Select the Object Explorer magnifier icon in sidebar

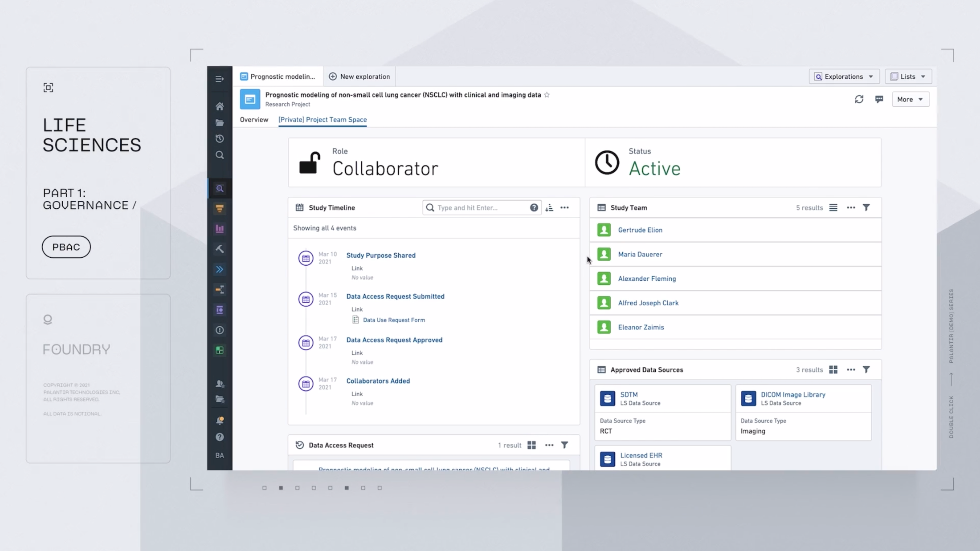click(x=220, y=188)
